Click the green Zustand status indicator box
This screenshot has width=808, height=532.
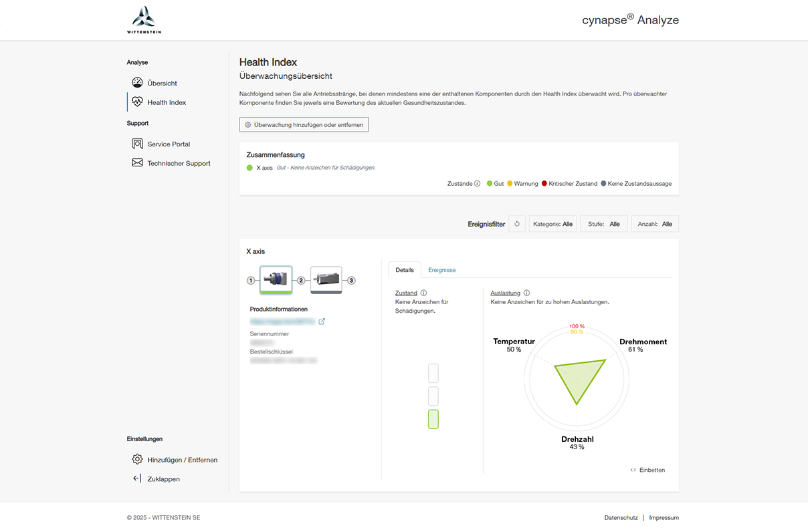click(433, 419)
